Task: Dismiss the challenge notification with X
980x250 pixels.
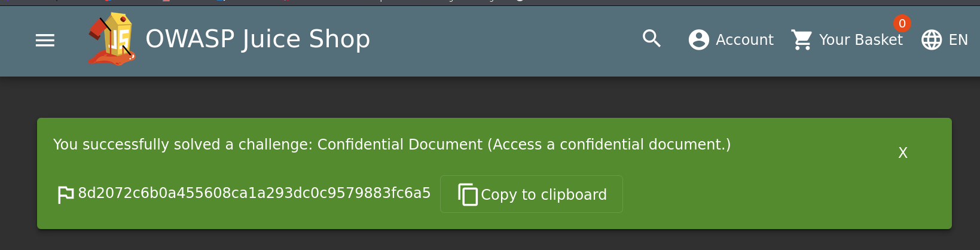Action: coord(903,153)
